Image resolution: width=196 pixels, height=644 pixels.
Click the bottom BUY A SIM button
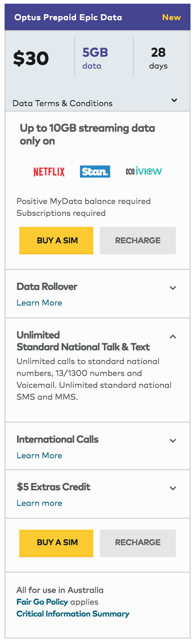click(56, 543)
